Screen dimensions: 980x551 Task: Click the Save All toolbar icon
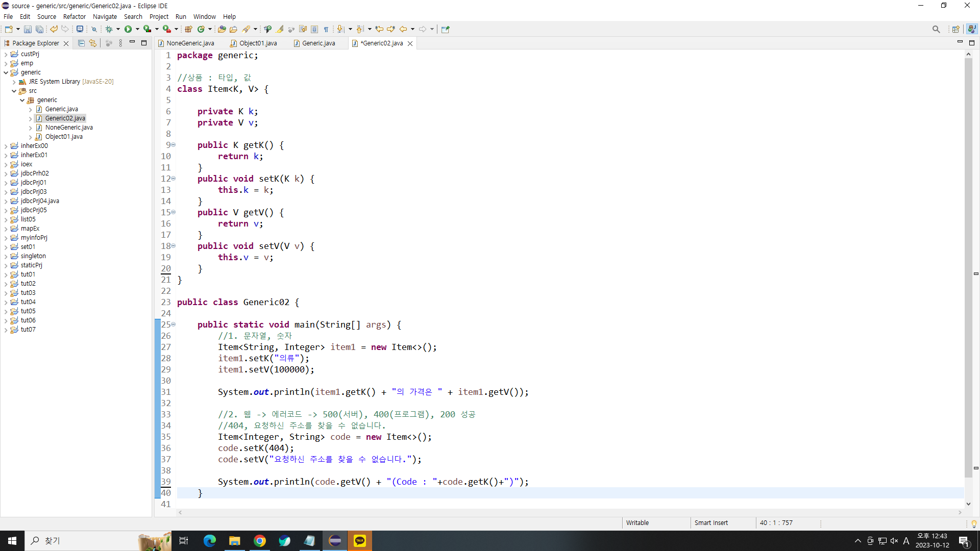click(39, 29)
